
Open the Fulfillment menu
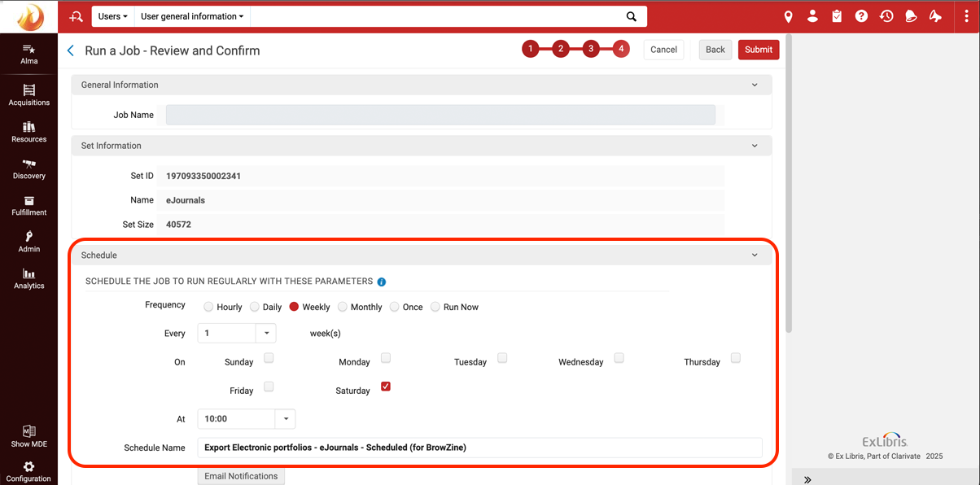click(x=29, y=205)
